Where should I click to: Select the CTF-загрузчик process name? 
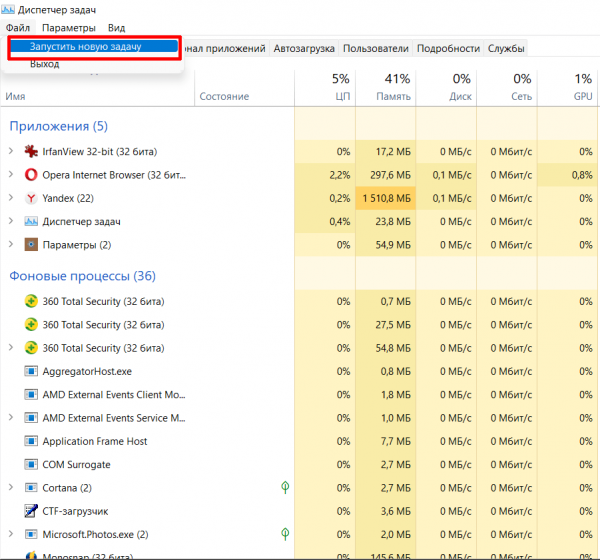pyautogui.click(x=75, y=511)
